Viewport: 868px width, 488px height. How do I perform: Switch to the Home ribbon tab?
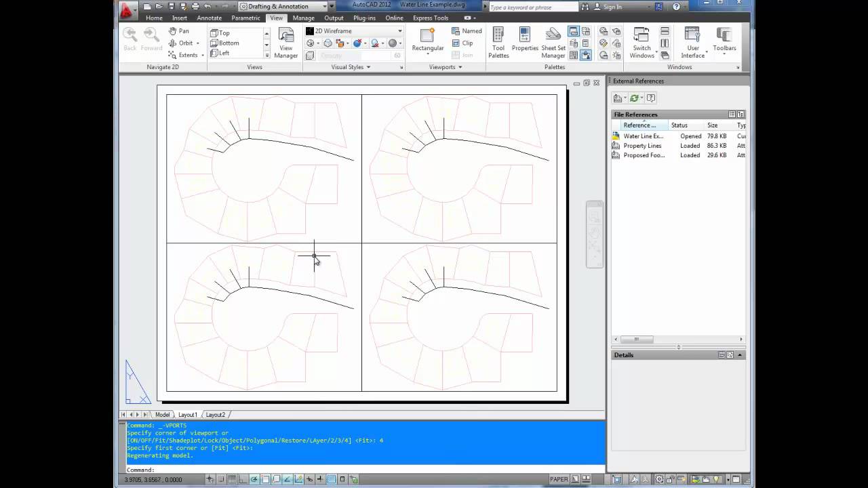coord(154,18)
